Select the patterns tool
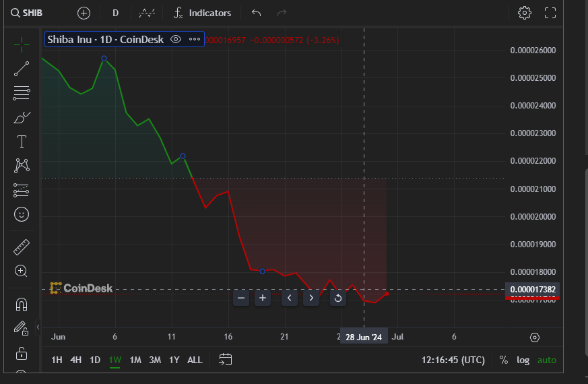 pos(22,166)
